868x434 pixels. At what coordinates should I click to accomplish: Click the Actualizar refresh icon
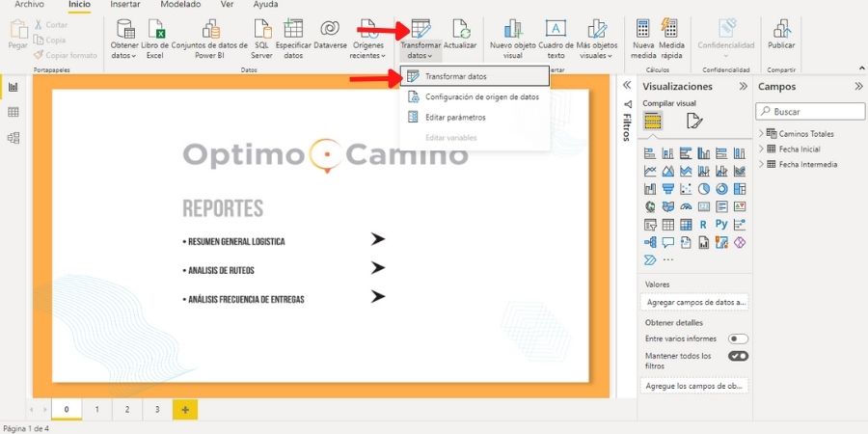click(460, 30)
